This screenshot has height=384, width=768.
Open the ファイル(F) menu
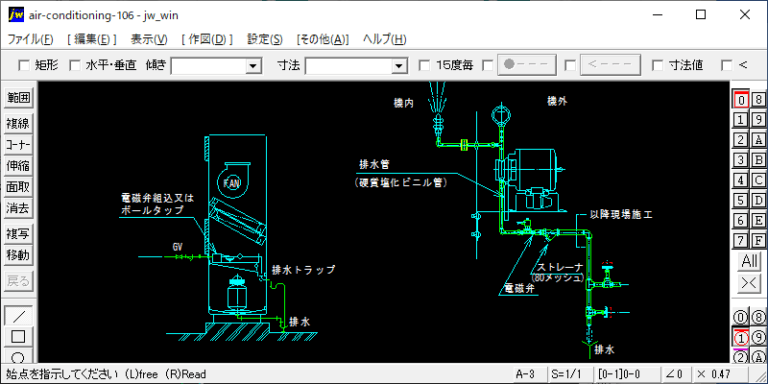coord(30,40)
